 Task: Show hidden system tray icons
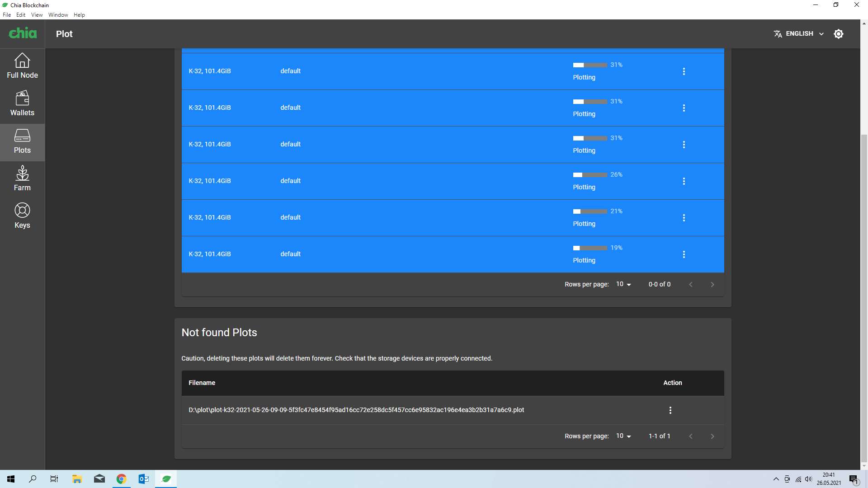point(776,479)
